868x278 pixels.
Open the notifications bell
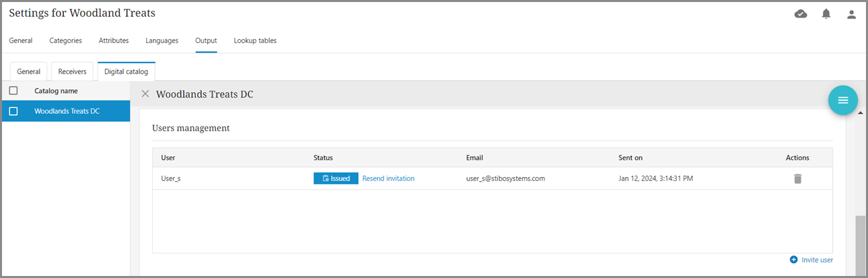click(x=826, y=13)
